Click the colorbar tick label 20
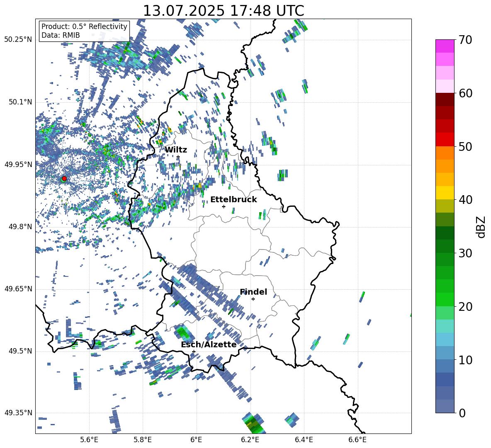 [x=465, y=306]
